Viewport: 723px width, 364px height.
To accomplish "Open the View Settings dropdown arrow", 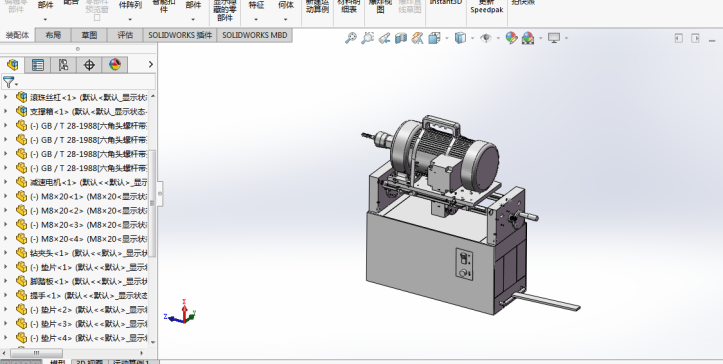I will point(566,38).
